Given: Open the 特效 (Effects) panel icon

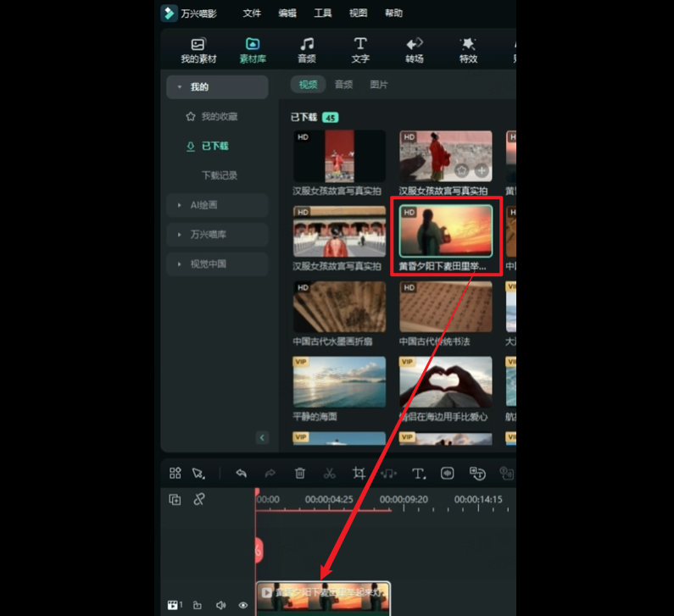Looking at the screenshot, I should [468, 49].
